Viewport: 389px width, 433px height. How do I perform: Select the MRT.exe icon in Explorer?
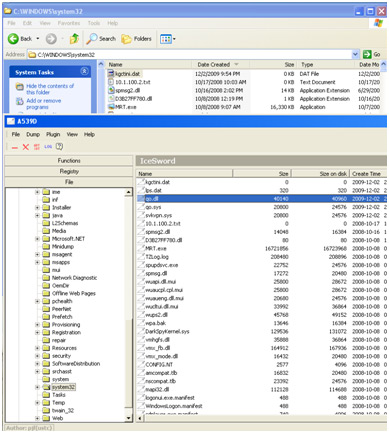tap(111, 107)
